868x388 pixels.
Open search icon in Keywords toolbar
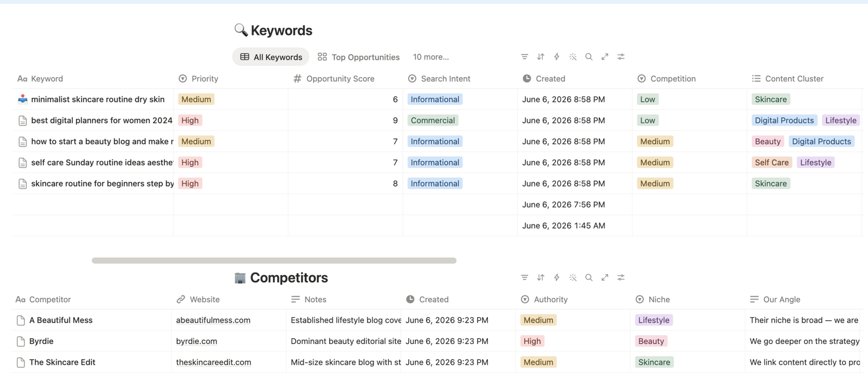pos(589,57)
